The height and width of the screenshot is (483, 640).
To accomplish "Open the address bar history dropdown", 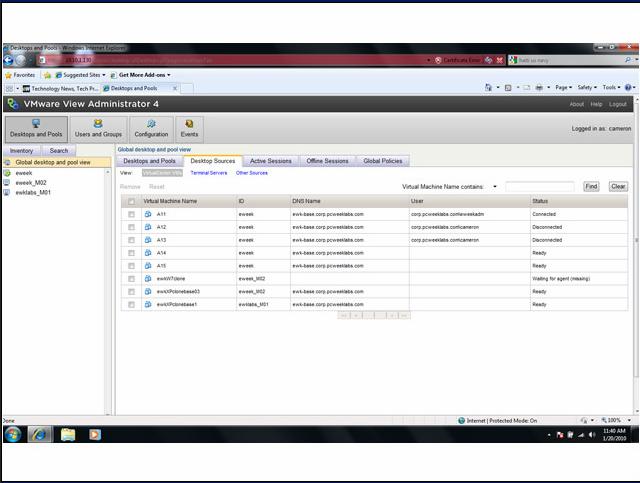I will [429, 60].
